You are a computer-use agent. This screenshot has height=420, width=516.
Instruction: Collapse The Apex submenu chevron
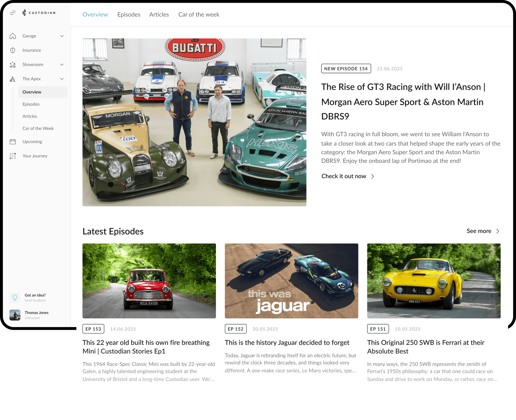coord(62,79)
